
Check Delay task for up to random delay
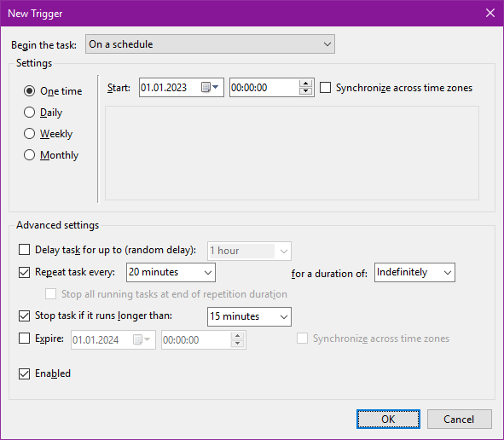click(24, 249)
